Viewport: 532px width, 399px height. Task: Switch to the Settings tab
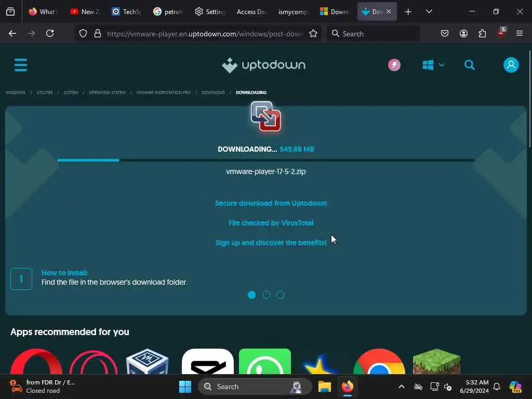(x=210, y=11)
